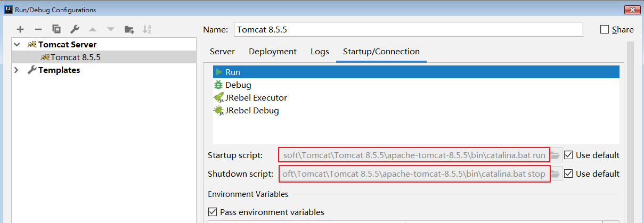Screen dimensions: 644x223
Task: Expand the Templates tree node
Action: 17,70
